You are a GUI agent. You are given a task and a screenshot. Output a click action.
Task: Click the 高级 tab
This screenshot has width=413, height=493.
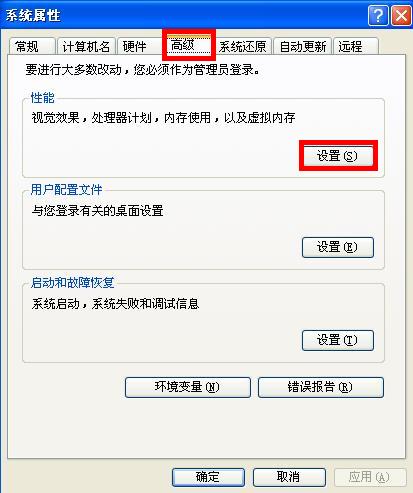pos(189,45)
